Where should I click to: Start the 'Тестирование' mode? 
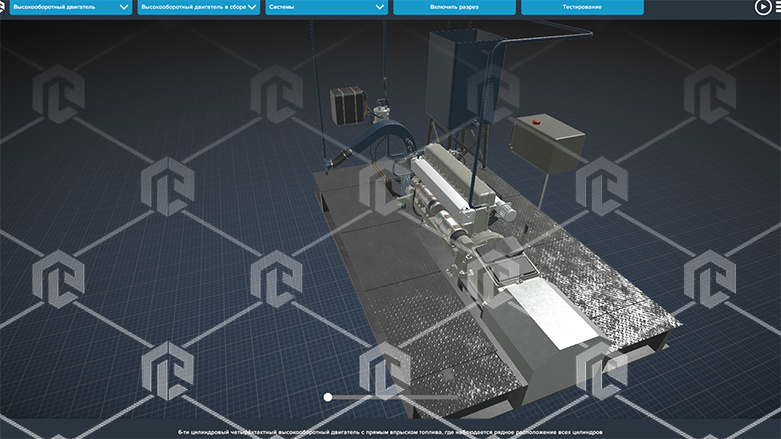pyautogui.click(x=582, y=7)
